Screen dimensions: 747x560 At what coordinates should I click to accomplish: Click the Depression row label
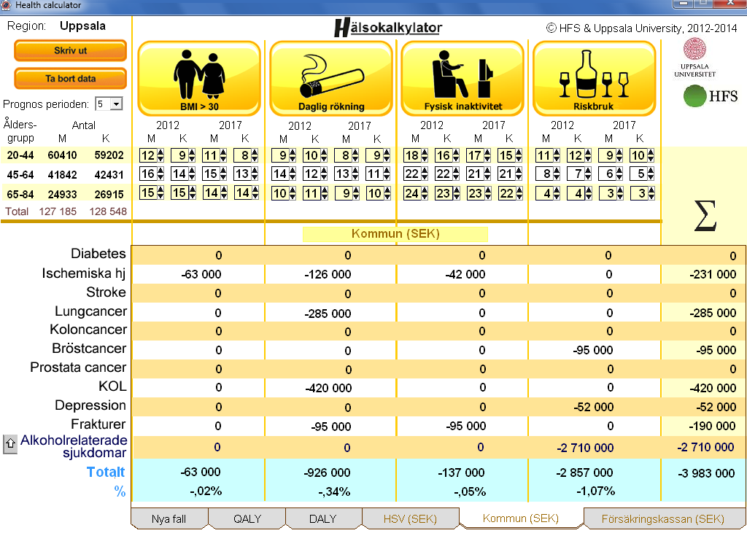click(x=90, y=405)
